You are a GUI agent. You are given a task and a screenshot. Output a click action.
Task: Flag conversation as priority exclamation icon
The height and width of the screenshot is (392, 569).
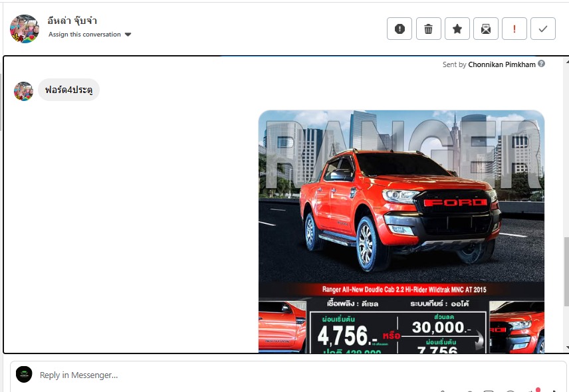click(514, 29)
